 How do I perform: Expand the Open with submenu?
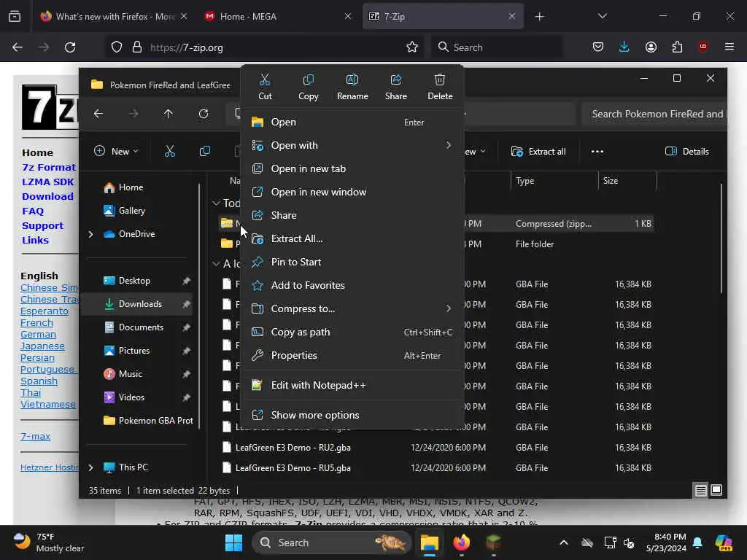pos(352,145)
